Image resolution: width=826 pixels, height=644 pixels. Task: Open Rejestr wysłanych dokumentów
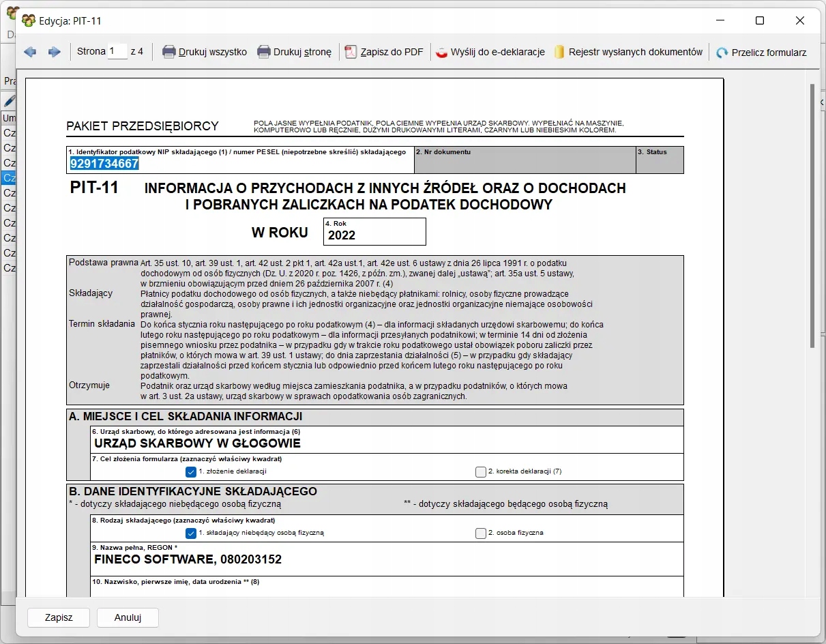[628, 52]
